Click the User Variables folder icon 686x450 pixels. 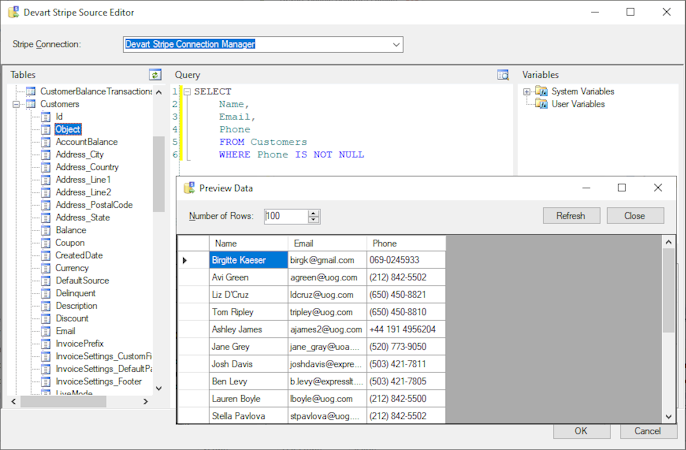coord(541,104)
